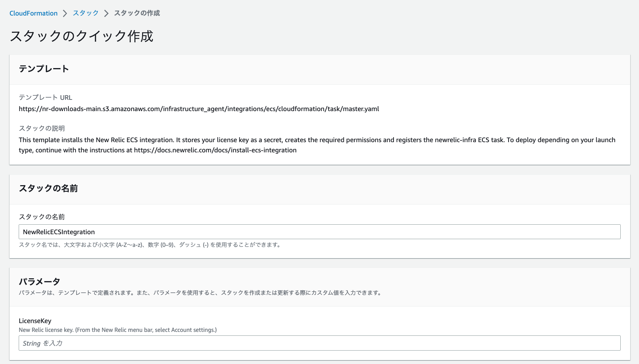Click the テンプレート section header
This screenshot has height=364, width=639.
pos(44,69)
